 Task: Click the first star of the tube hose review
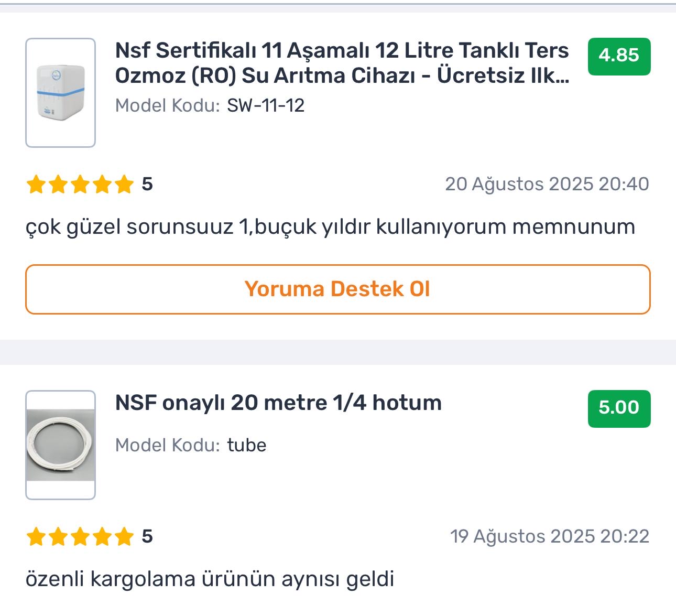(36, 537)
